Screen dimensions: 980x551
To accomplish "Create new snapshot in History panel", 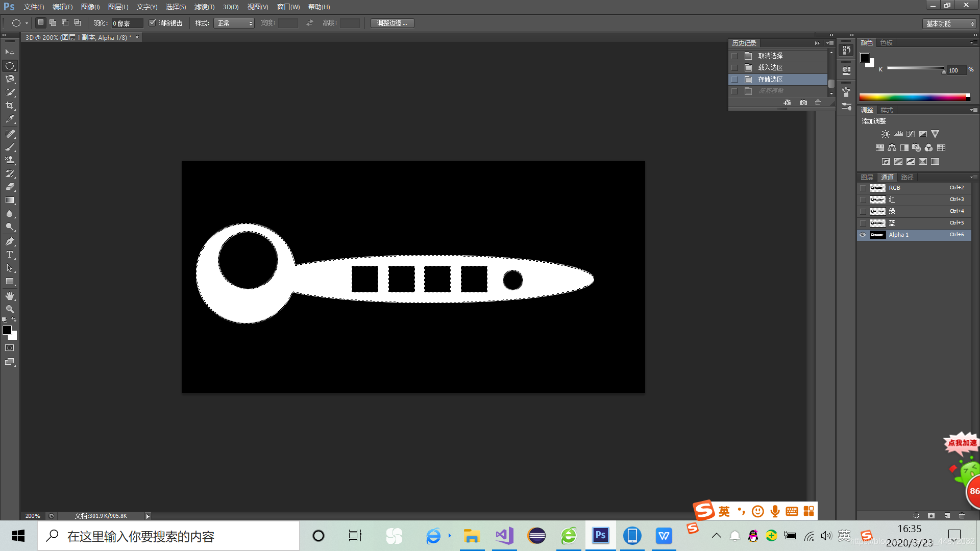I will (803, 103).
